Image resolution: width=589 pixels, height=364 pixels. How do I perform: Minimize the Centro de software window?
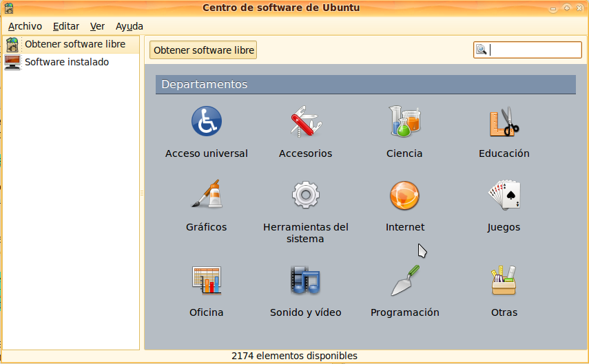click(x=553, y=8)
